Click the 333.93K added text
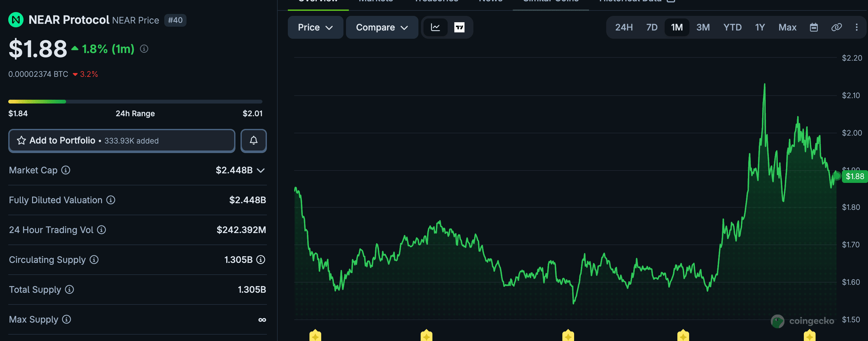Viewport: 868px width, 341px height. (132, 141)
